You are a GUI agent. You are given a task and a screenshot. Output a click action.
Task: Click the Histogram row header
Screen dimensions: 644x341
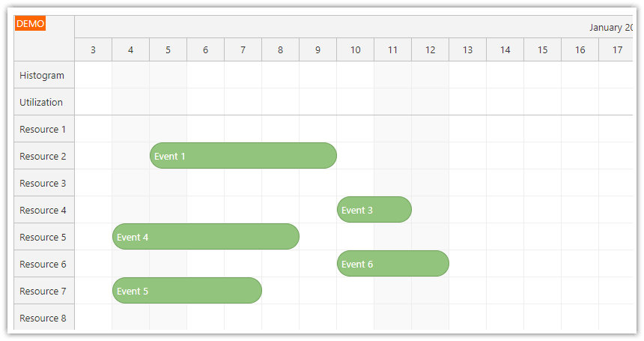(x=43, y=76)
